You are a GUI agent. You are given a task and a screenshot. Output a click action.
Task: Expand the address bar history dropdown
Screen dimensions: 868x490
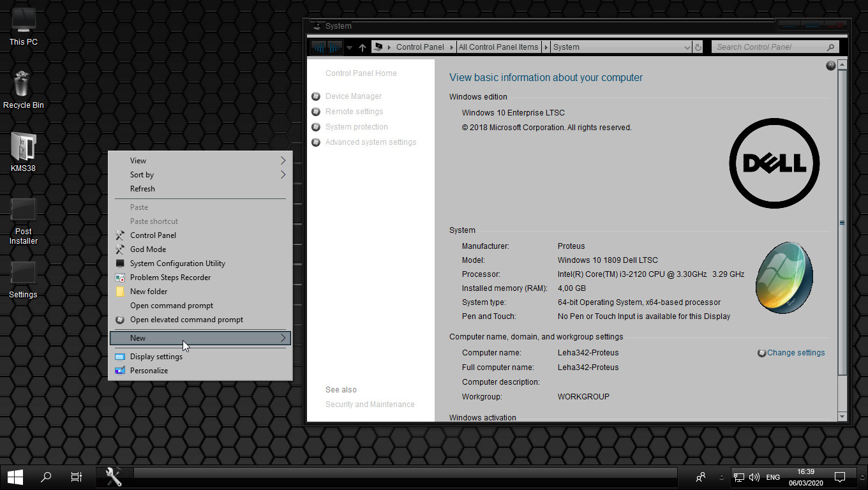[687, 47]
